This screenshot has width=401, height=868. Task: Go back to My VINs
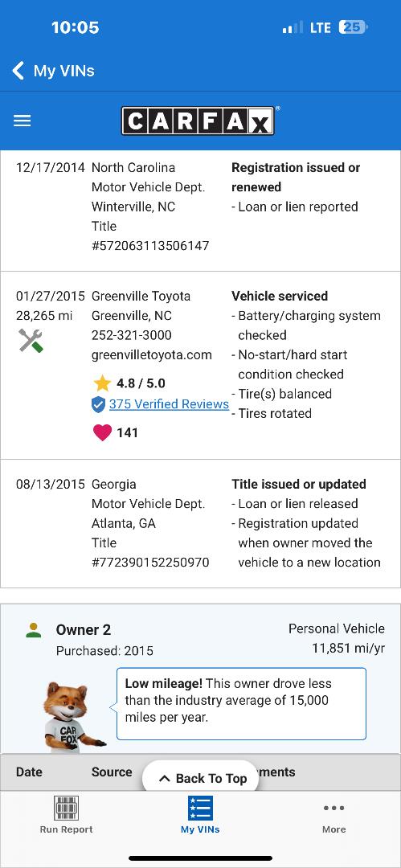(53, 71)
